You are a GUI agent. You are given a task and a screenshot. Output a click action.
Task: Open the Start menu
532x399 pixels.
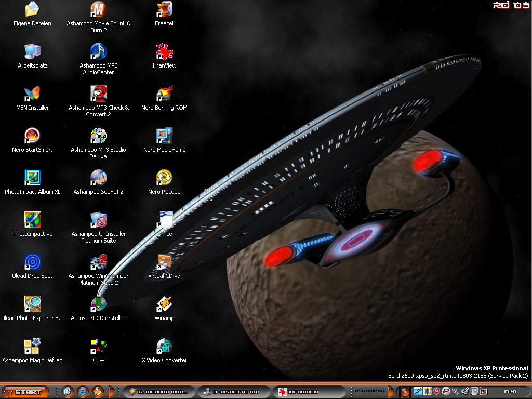pos(25,392)
